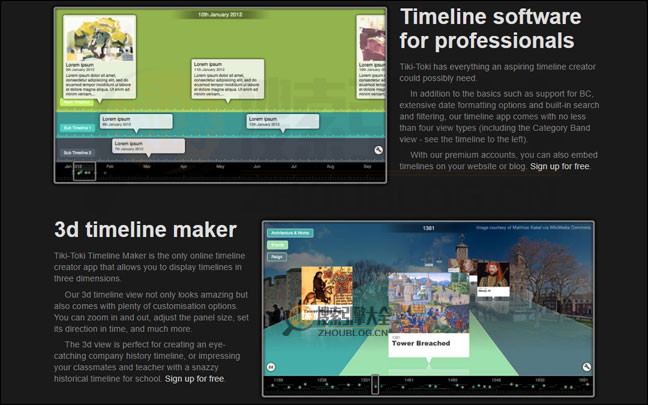Select the Main Timeline band label

click(77, 102)
